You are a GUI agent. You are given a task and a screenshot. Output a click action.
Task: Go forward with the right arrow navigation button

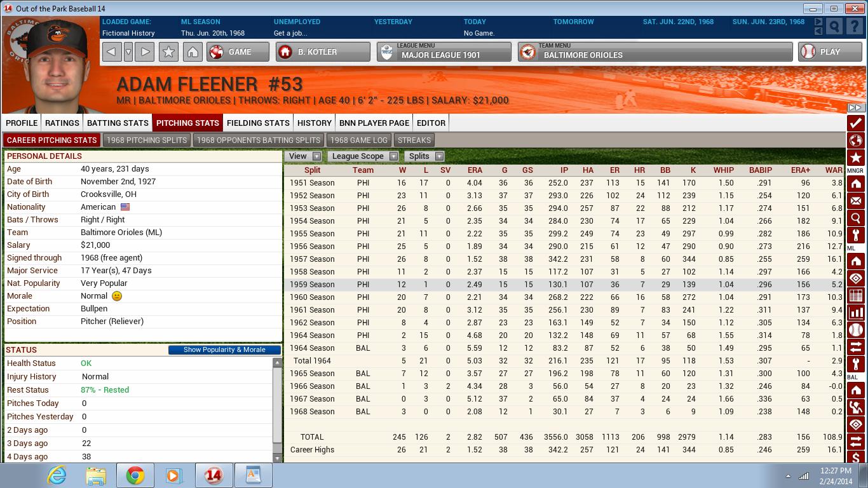(145, 52)
